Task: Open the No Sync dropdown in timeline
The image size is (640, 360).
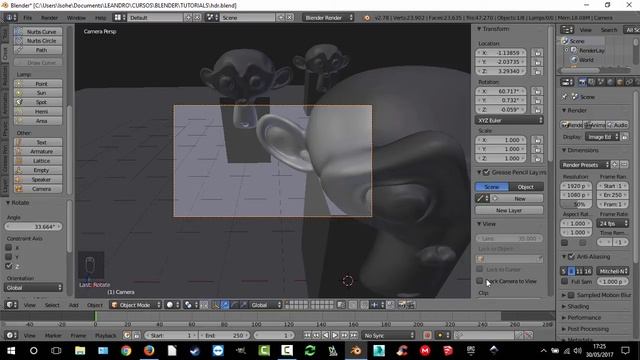Action: click(x=388, y=335)
